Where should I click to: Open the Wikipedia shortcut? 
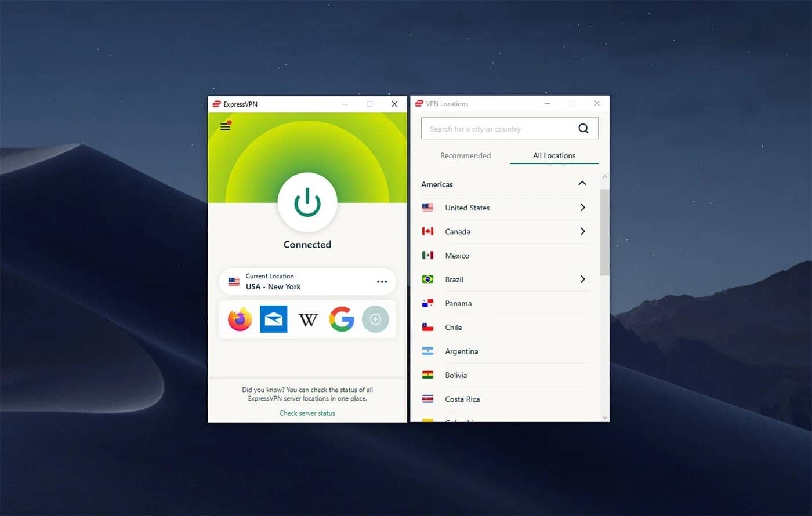[308, 319]
